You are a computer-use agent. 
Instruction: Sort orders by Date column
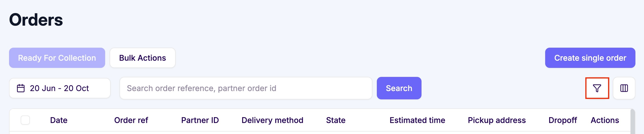click(58, 120)
